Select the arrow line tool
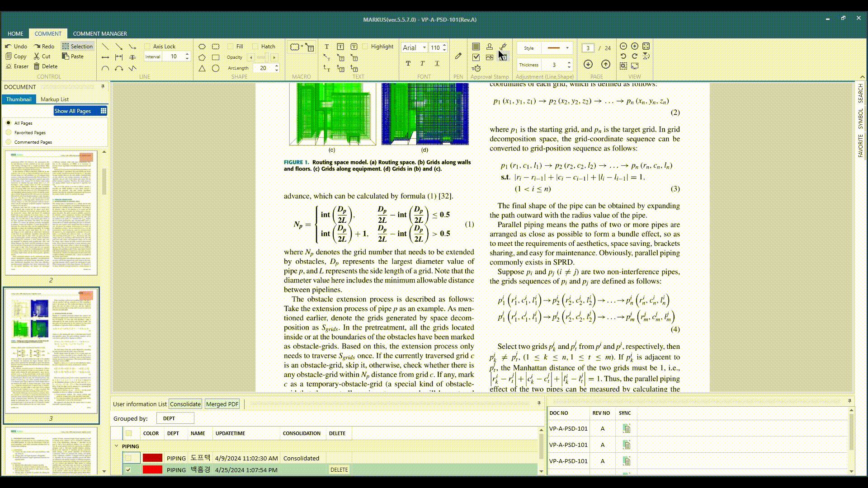The image size is (868, 488). click(119, 47)
